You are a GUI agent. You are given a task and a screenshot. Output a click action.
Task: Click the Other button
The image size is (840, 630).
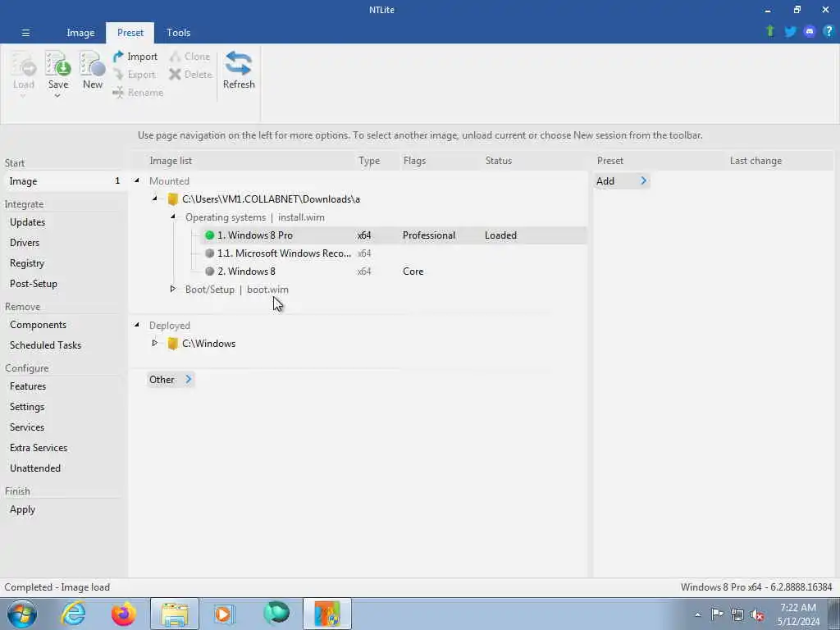[x=170, y=379]
